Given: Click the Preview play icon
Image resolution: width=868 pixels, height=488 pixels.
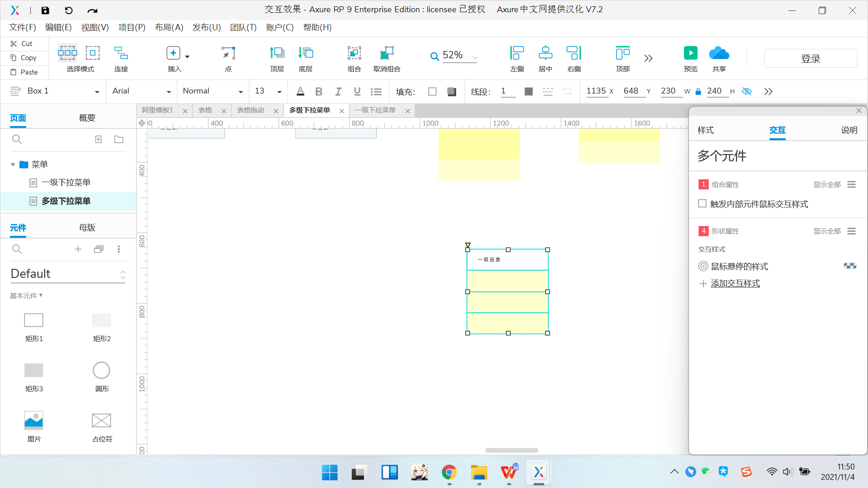Looking at the screenshot, I should pos(690,53).
